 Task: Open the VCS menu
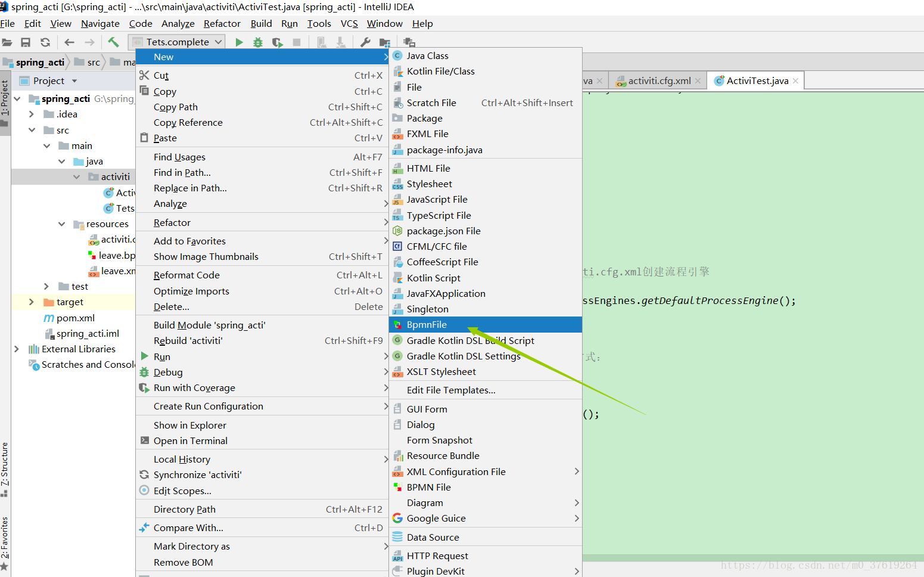[x=349, y=24]
